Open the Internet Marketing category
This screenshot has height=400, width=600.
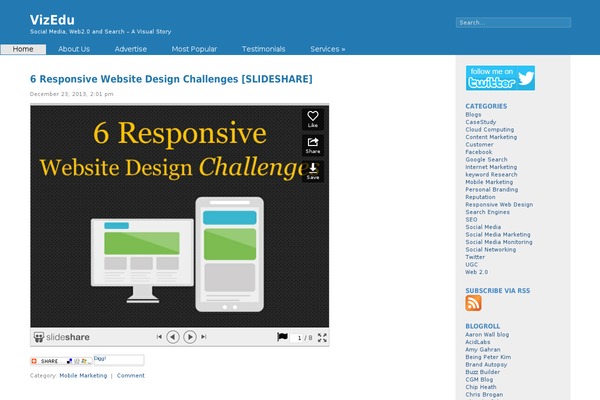pyautogui.click(x=491, y=167)
